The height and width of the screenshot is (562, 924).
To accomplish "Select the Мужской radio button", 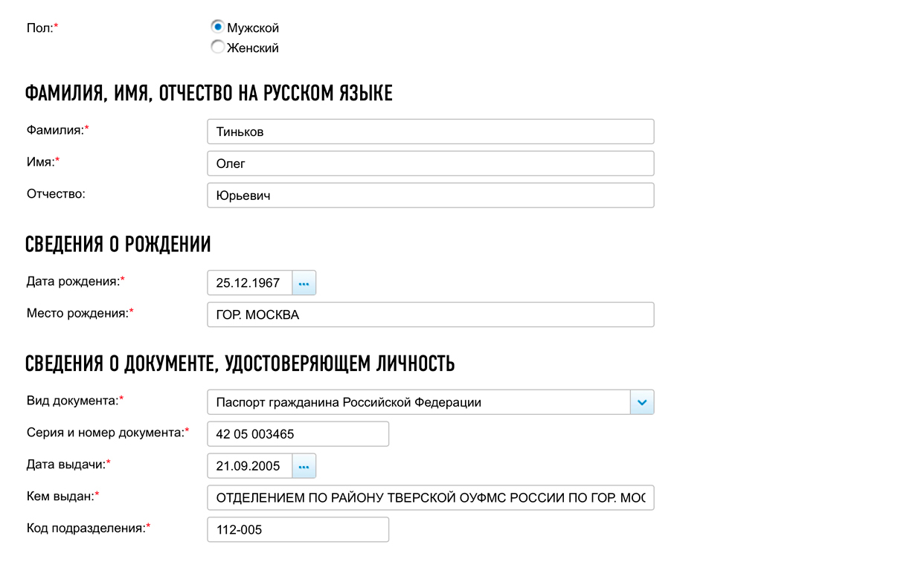I will tap(218, 28).
